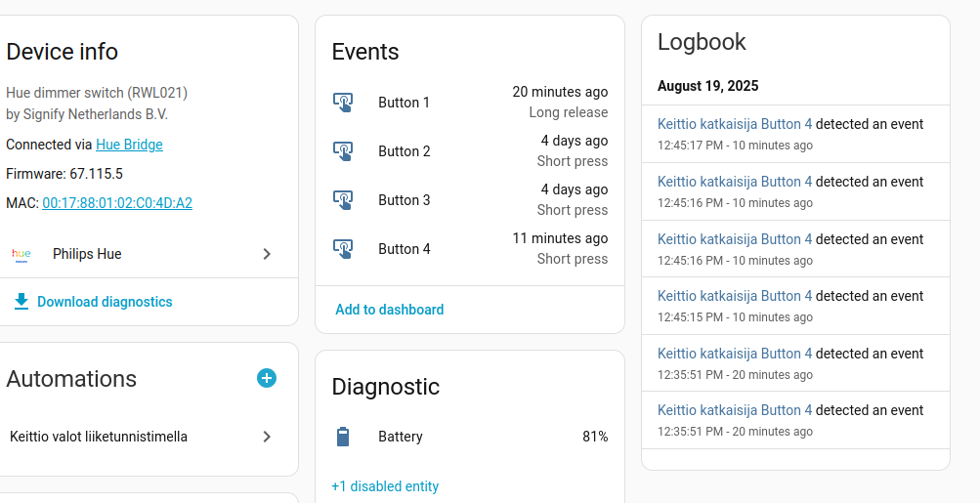Screen dimensions: 980x503
Task: Click the download arrow icon next to diagnostics
Action: (21, 302)
